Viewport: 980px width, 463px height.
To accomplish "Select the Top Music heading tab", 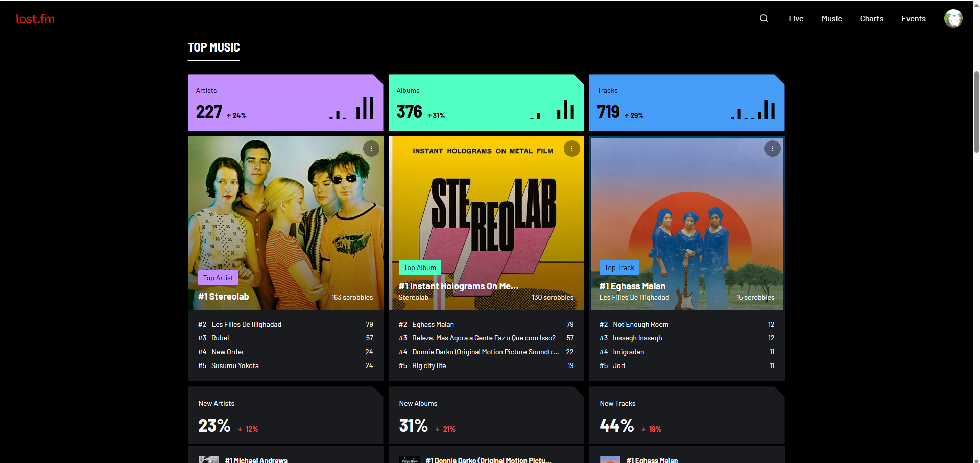I will pos(213,47).
